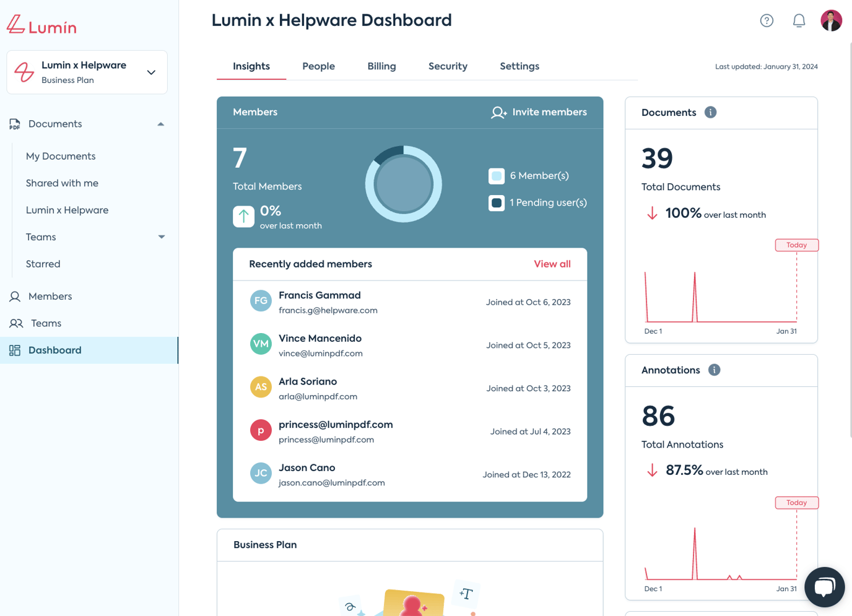Click the Members sidebar person icon
The width and height of the screenshot is (852, 616).
[14, 297]
